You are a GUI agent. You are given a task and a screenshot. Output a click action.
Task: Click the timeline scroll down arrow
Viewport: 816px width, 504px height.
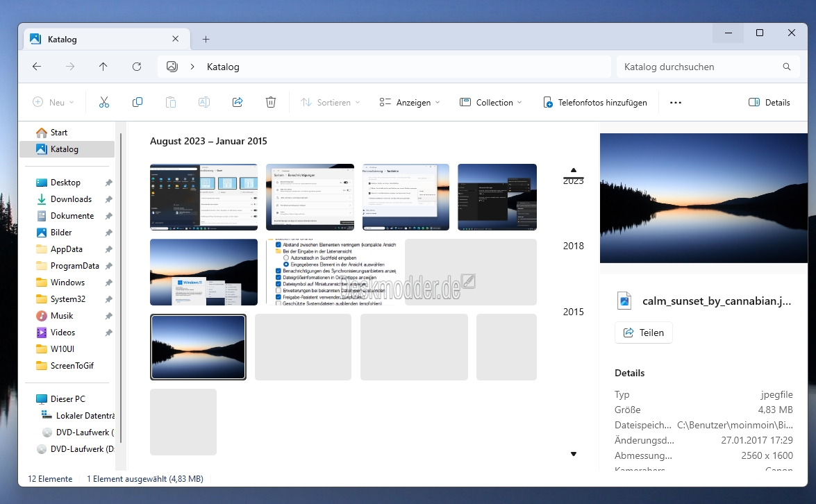tap(574, 454)
